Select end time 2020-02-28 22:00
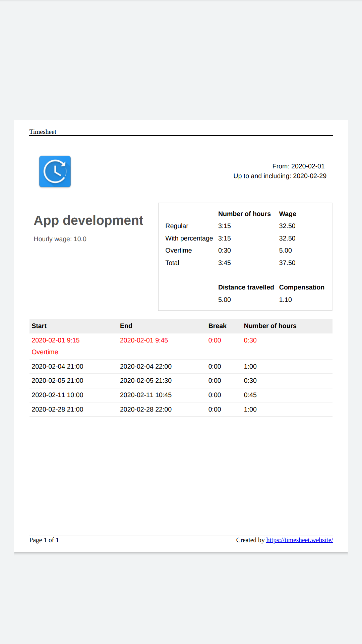Image resolution: width=362 pixels, height=644 pixels. [146, 409]
